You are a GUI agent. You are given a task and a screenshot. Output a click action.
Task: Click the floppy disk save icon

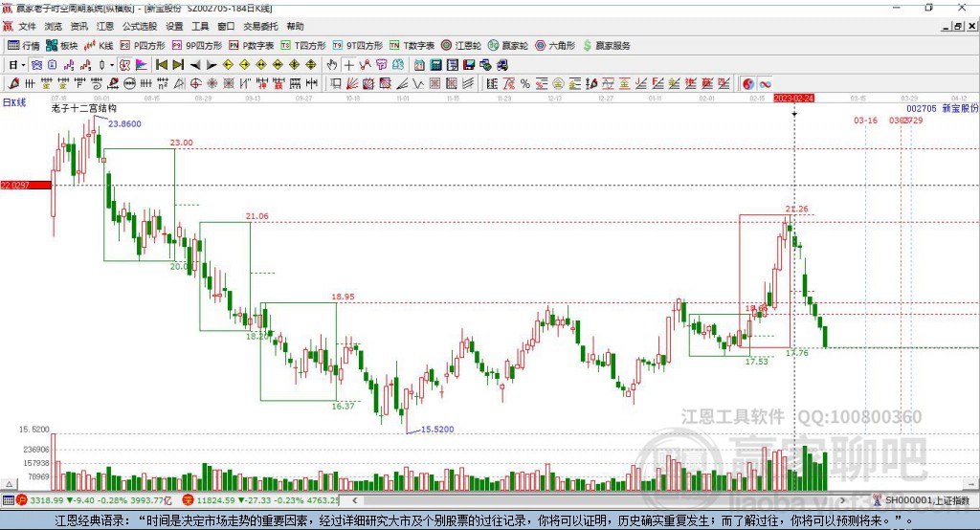coord(469,65)
